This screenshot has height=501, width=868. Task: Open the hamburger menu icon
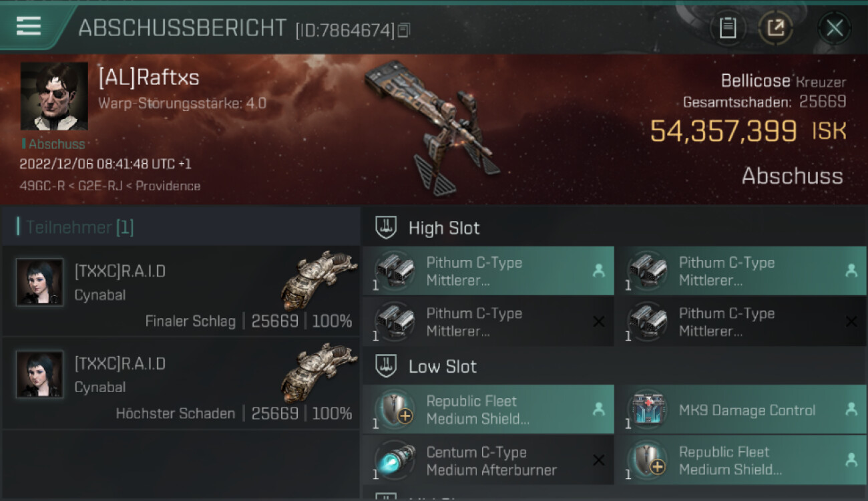click(x=29, y=26)
